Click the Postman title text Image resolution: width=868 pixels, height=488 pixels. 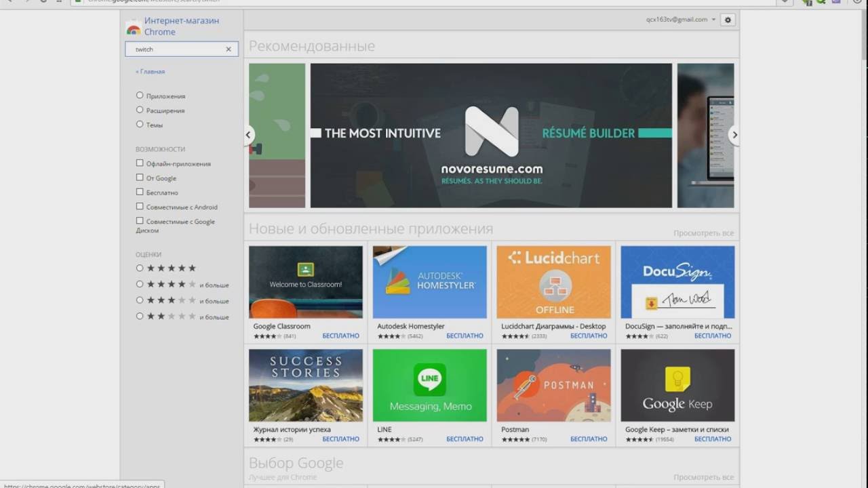pyautogui.click(x=515, y=430)
